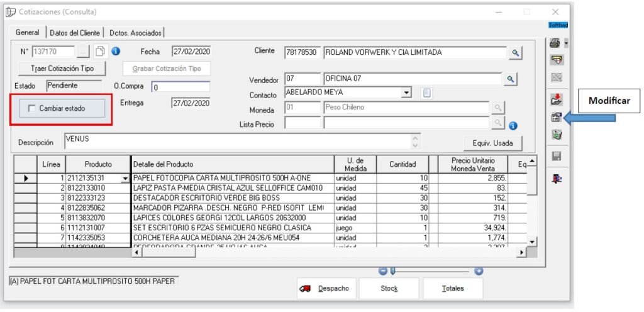The image size is (644, 312).
Task: Click the juego unit cell on line 6
Action: coord(355,228)
